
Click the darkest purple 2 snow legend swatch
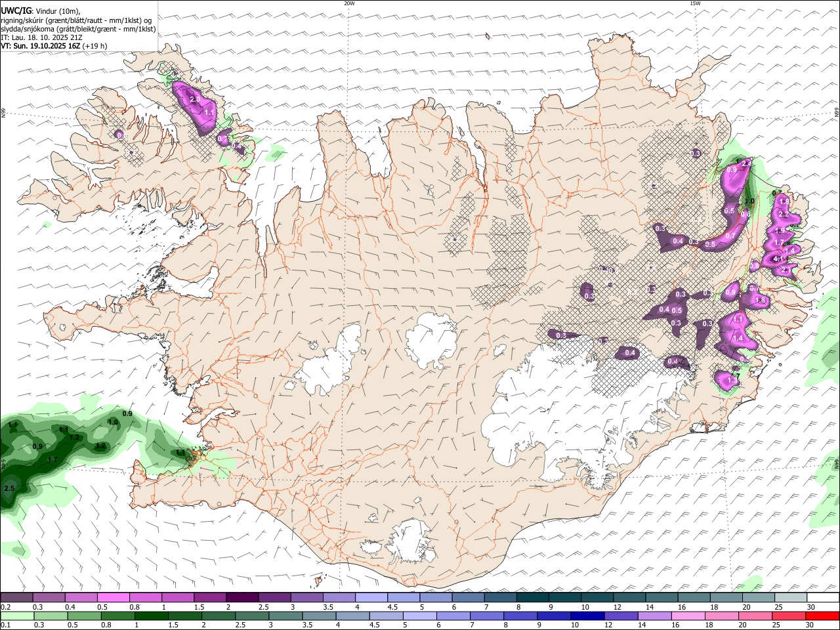(241, 598)
